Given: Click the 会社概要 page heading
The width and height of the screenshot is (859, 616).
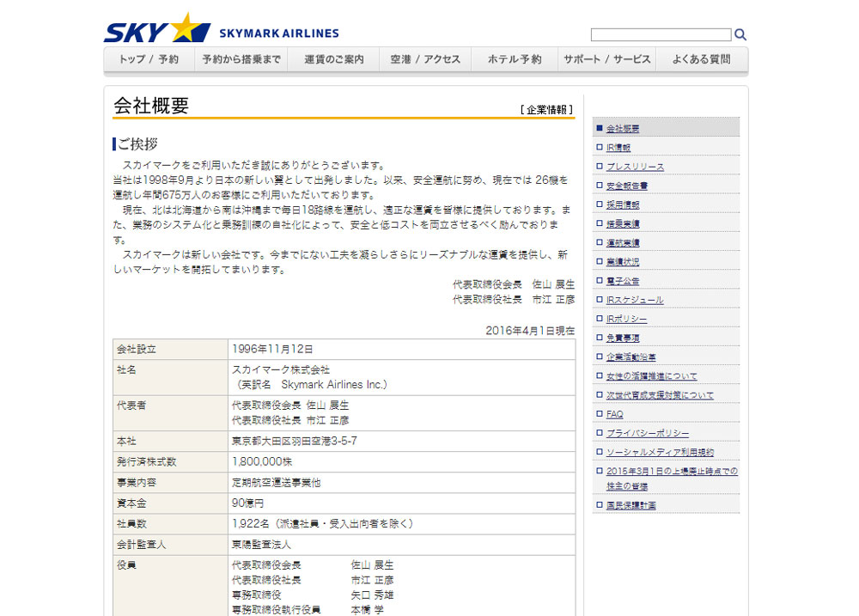Looking at the screenshot, I should pos(151,105).
